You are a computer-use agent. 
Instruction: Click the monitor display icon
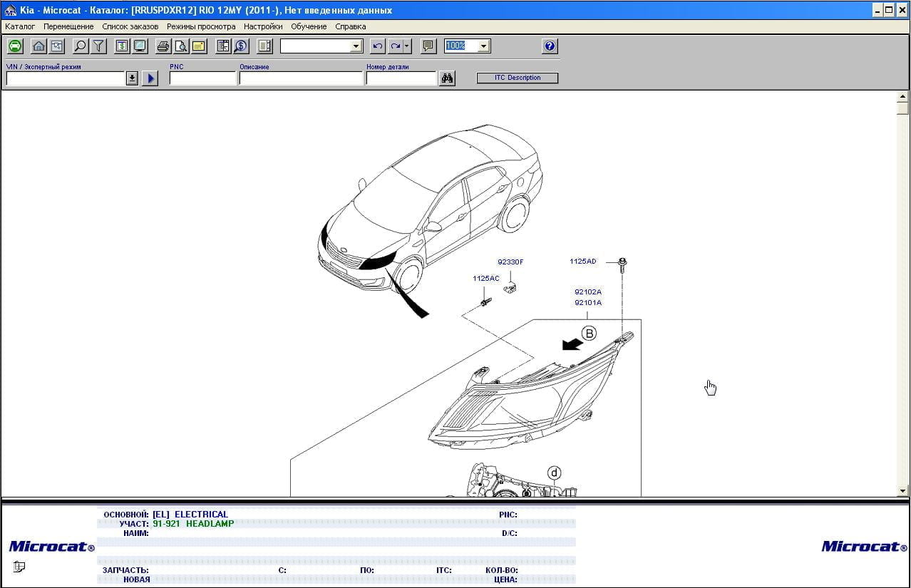140,46
